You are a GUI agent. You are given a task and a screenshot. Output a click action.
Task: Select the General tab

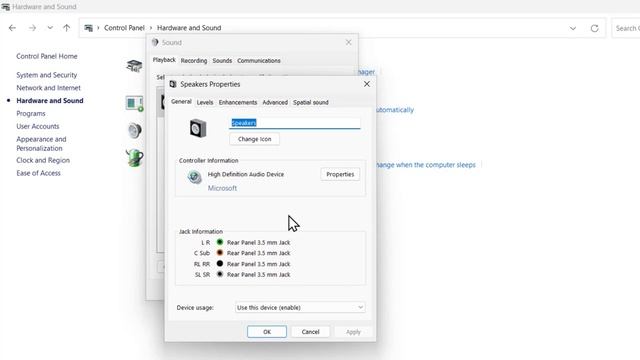point(181,102)
